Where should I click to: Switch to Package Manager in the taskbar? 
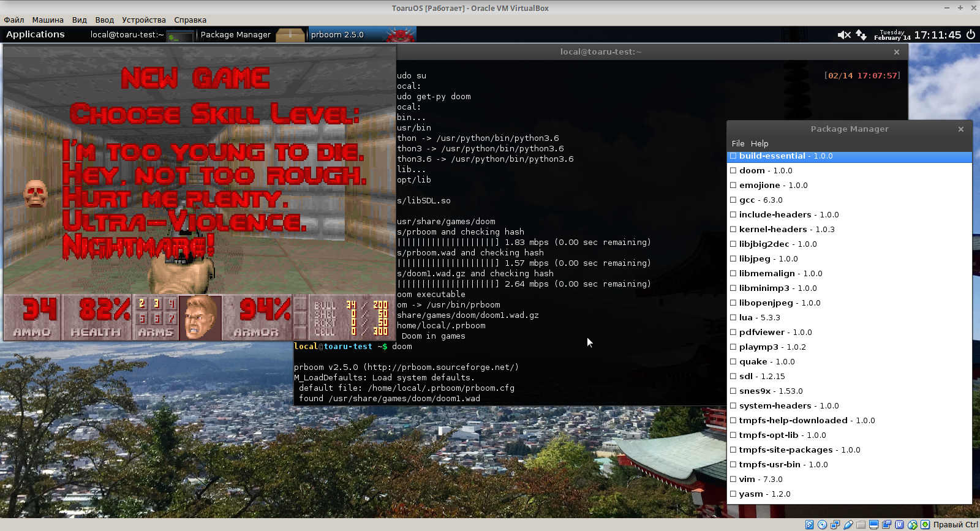point(252,35)
